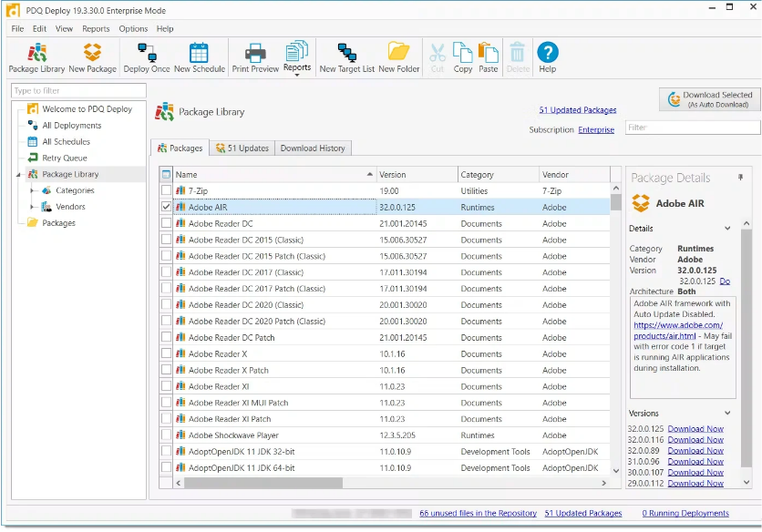Screen dimensions: 762x532
Task: Sort by Category column header
Action: point(498,174)
